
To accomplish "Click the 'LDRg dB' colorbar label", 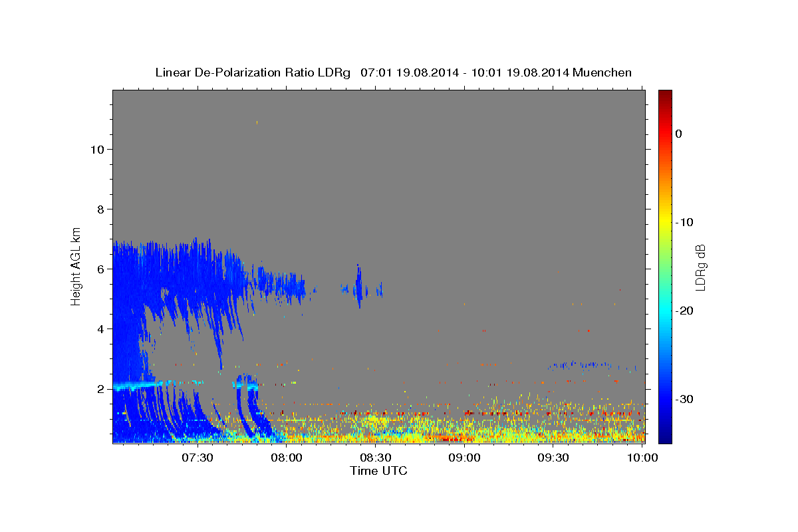I will (700, 267).
